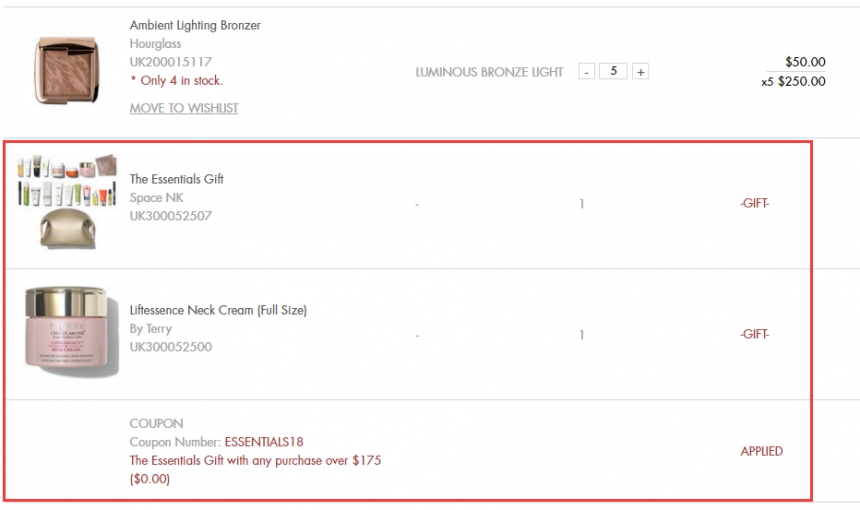Click the x5 $250.00 line total
This screenshot has width=860, height=510.
793,82
